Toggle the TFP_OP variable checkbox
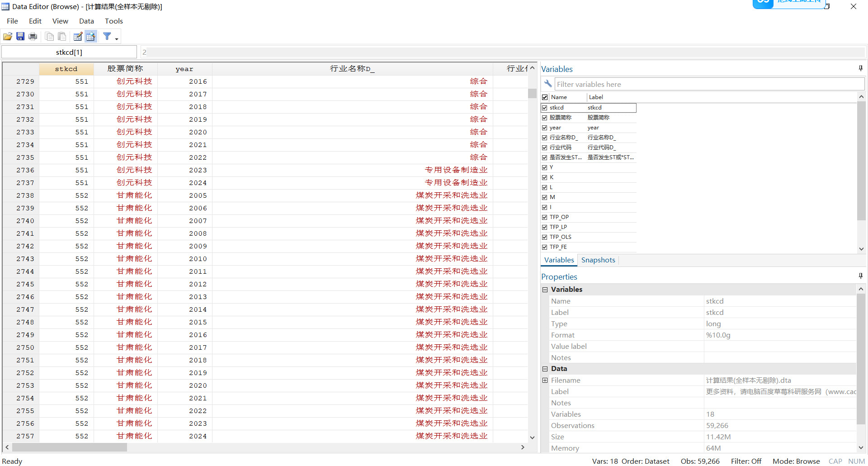 click(x=545, y=217)
